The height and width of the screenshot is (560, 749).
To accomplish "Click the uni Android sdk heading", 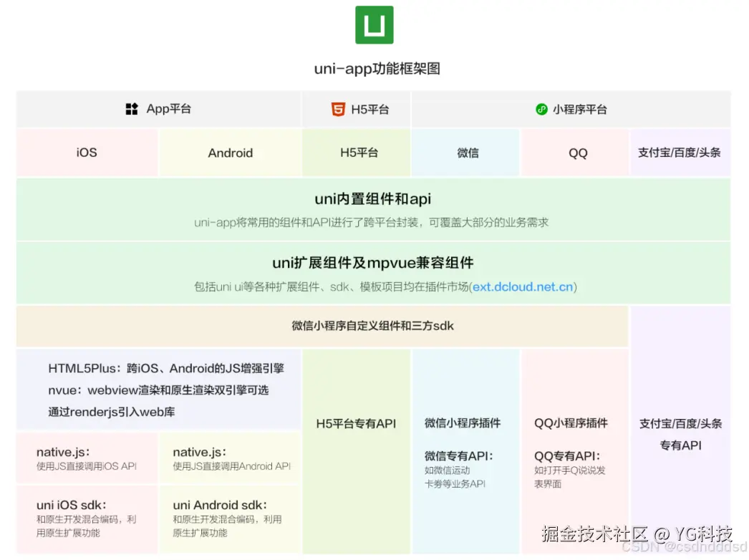I will (220, 505).
